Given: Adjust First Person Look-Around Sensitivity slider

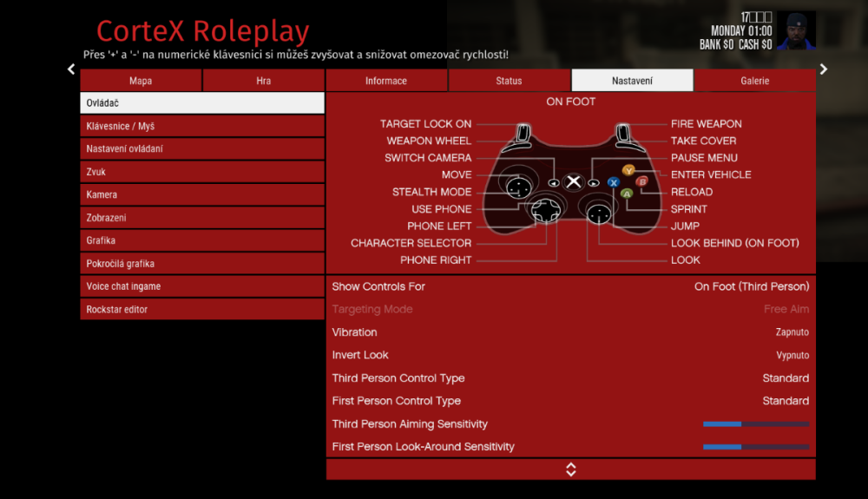Looking at the screenshot, I should pos(755,447).
